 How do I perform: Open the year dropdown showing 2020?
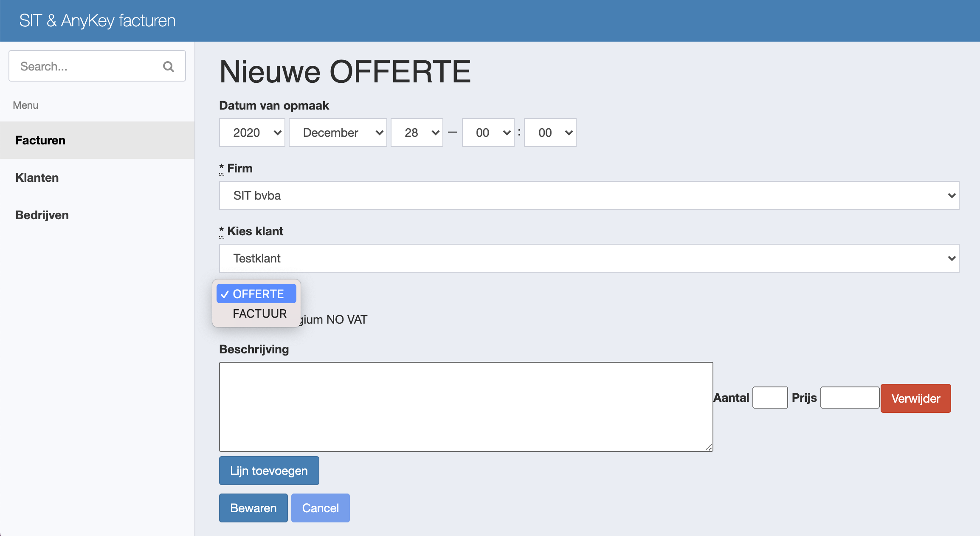coord(252,133)
